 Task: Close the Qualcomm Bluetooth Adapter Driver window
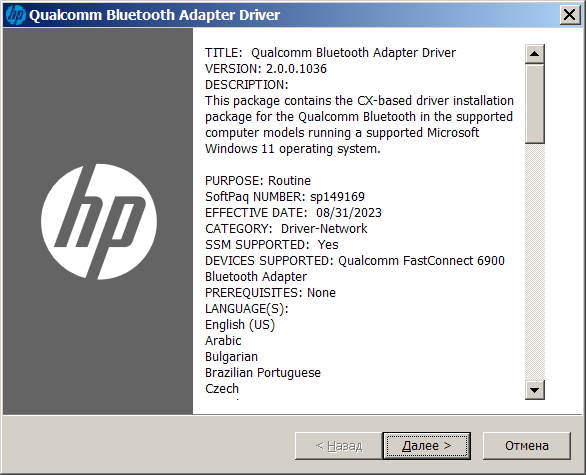pyautogui.click(x=570, y=15)
